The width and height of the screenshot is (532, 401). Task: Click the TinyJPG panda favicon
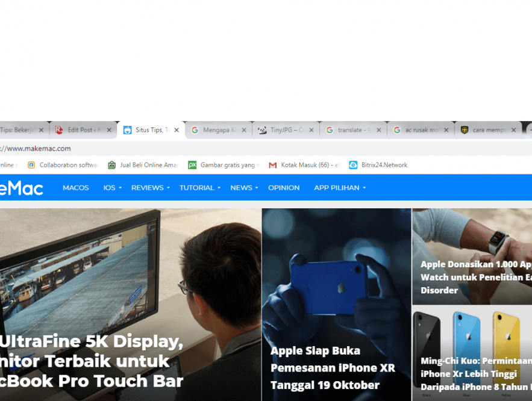pos(262,130)
